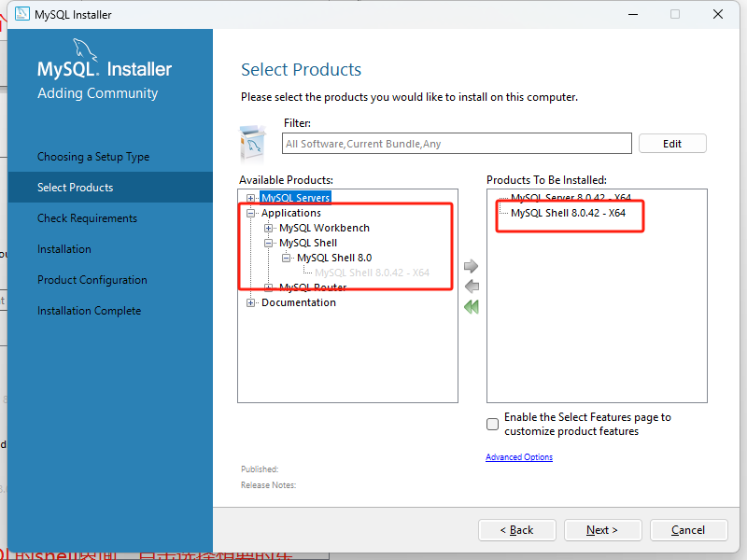This screenshot has height=560, width=747.
Task: Click the remove all double-arrow icon
Action: click(472, 307)
